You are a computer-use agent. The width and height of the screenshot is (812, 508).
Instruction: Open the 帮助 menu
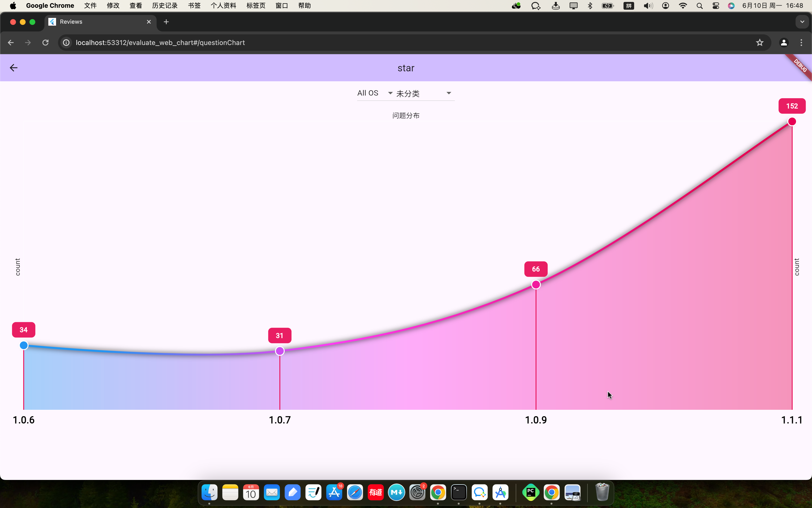pyautogui.click(x=304, y=6)
